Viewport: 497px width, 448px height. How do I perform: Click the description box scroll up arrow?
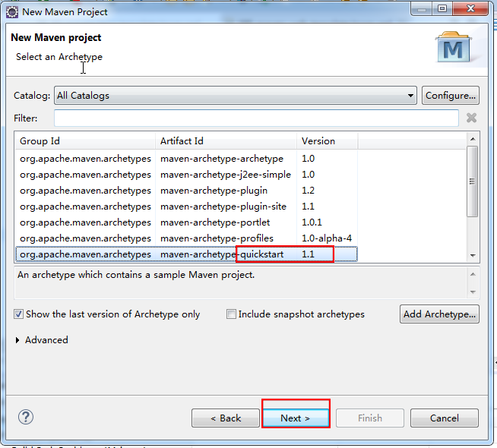point(473,274)
